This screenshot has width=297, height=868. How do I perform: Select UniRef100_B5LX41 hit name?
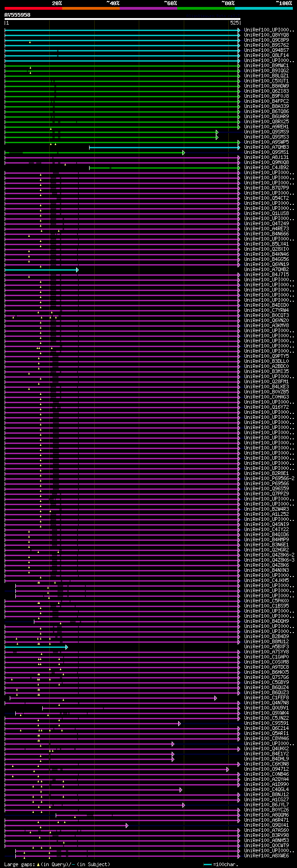point(266,244)
